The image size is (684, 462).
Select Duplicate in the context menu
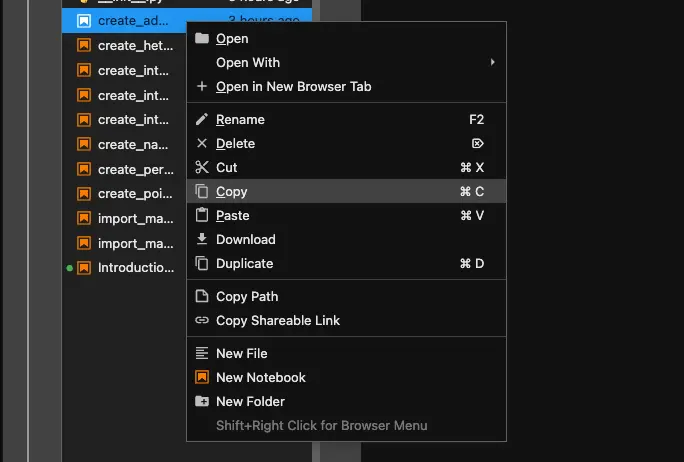244,264
